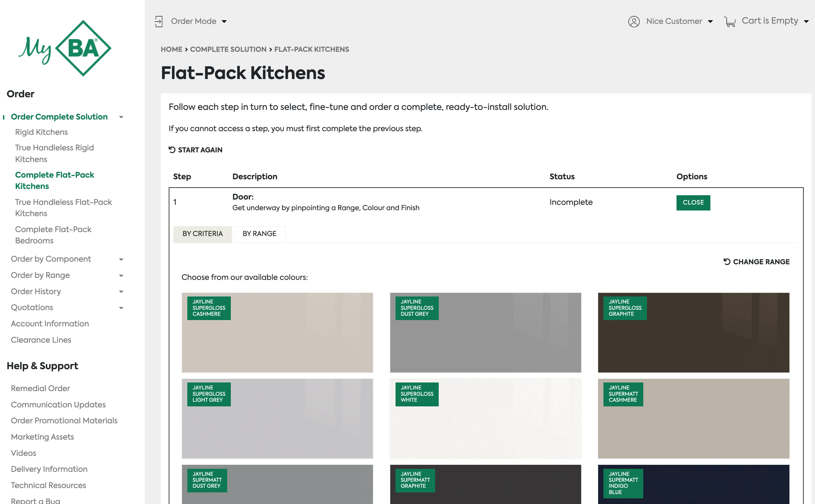Open Marketing Assets link
This screenshot has height=504, width=815.
(x=42, y=437)
